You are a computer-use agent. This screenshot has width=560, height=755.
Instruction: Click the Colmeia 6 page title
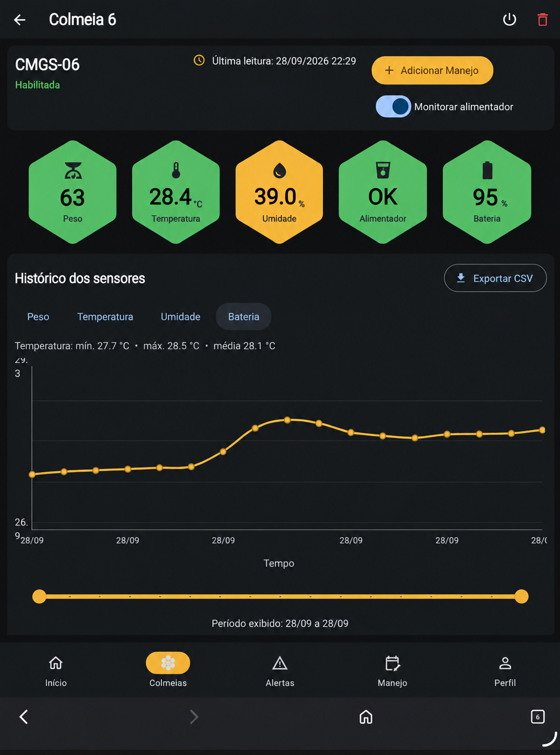click(x=82, y=20)
